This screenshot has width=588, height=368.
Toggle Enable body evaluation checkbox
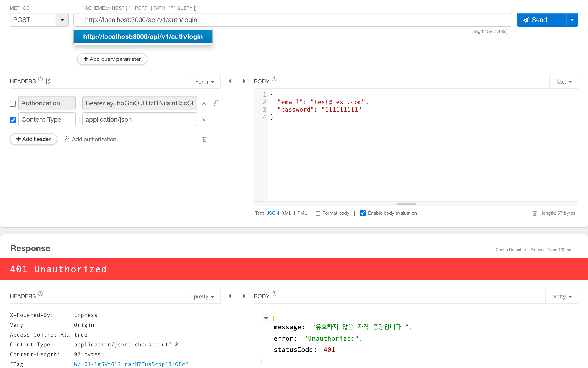click(362, 213)
